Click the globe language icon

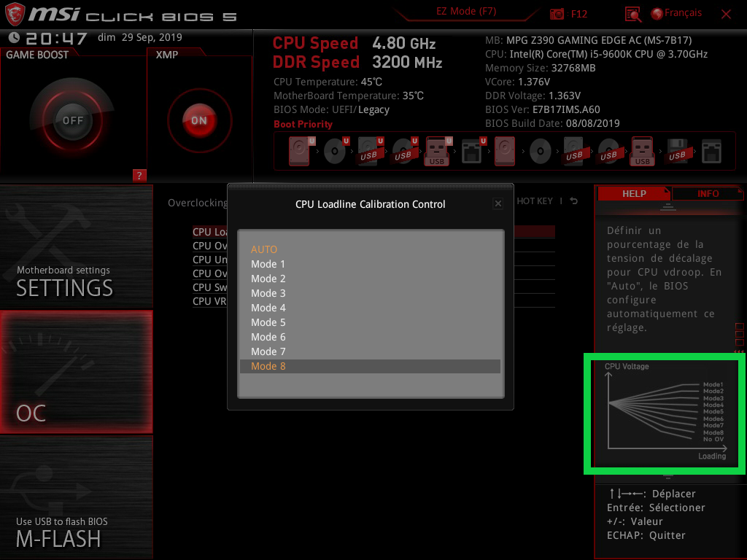[657, 14]
